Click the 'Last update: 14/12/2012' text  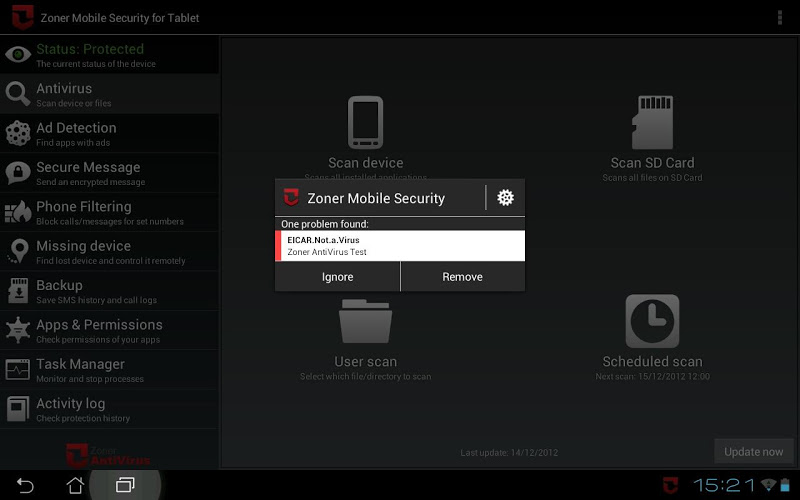pos(509,453)
